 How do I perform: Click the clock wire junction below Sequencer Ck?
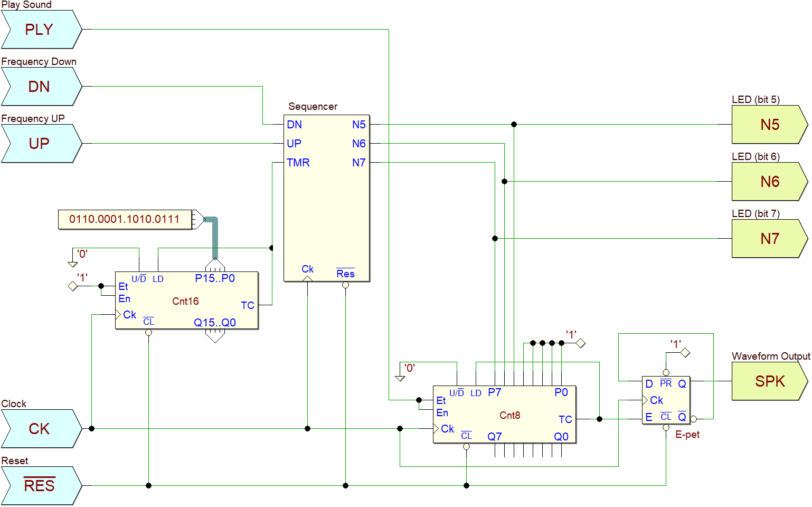pyautogui.click(x=308, y=429)
